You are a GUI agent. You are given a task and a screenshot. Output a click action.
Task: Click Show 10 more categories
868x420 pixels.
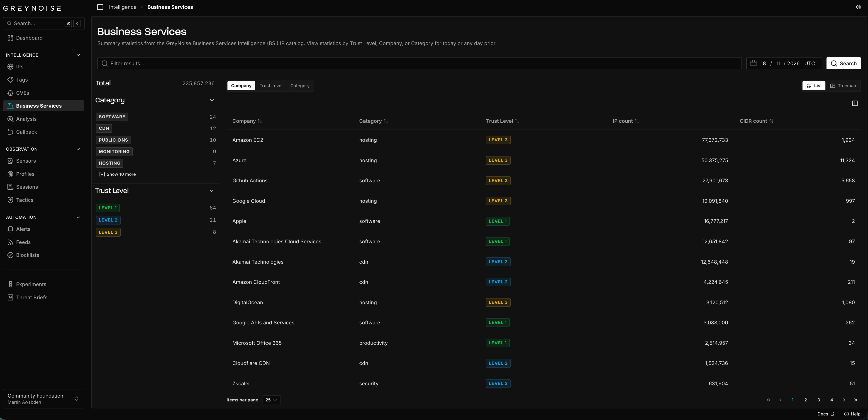click(117, 174)
